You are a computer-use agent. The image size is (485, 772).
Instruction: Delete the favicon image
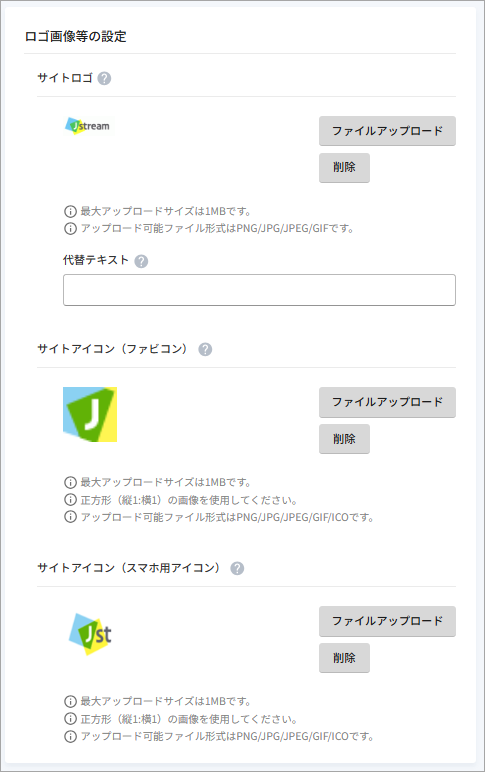pos(344,439)
